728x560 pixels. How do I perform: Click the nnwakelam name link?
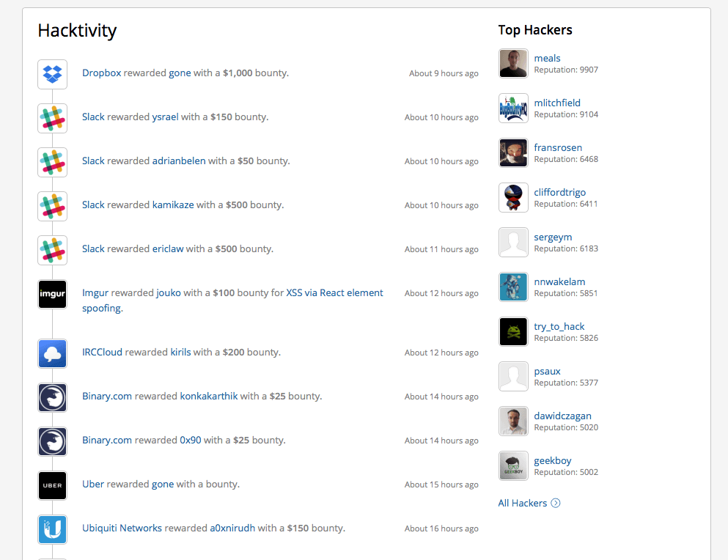pos(559,282)
